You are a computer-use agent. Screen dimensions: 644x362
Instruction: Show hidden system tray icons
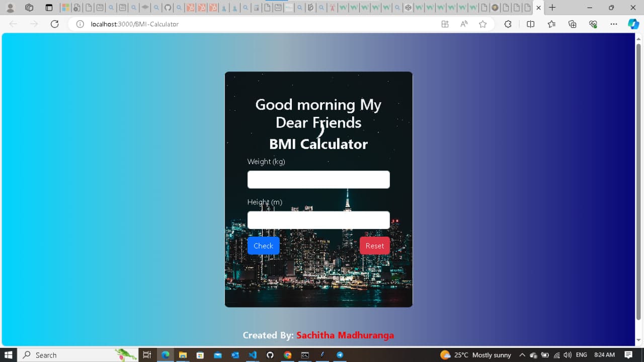[522, 355]
